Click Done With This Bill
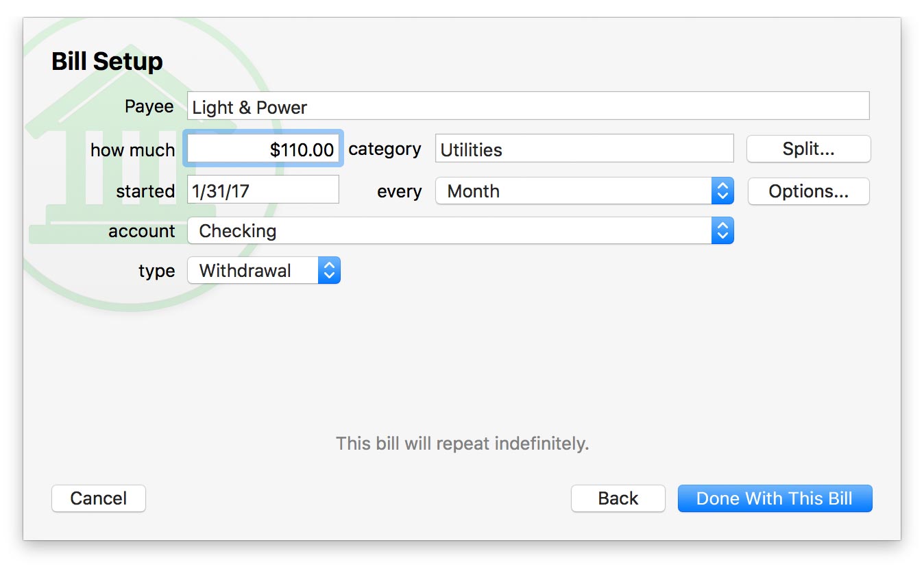 (x=775, y=498)
